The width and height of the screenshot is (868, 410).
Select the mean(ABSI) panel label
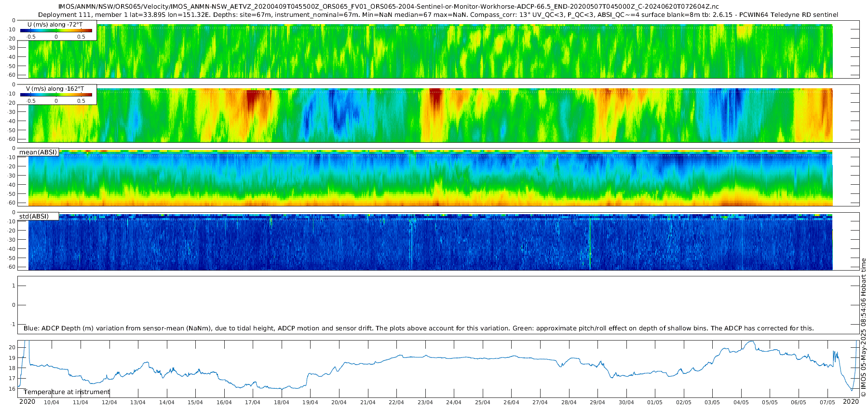click(38, 152)
